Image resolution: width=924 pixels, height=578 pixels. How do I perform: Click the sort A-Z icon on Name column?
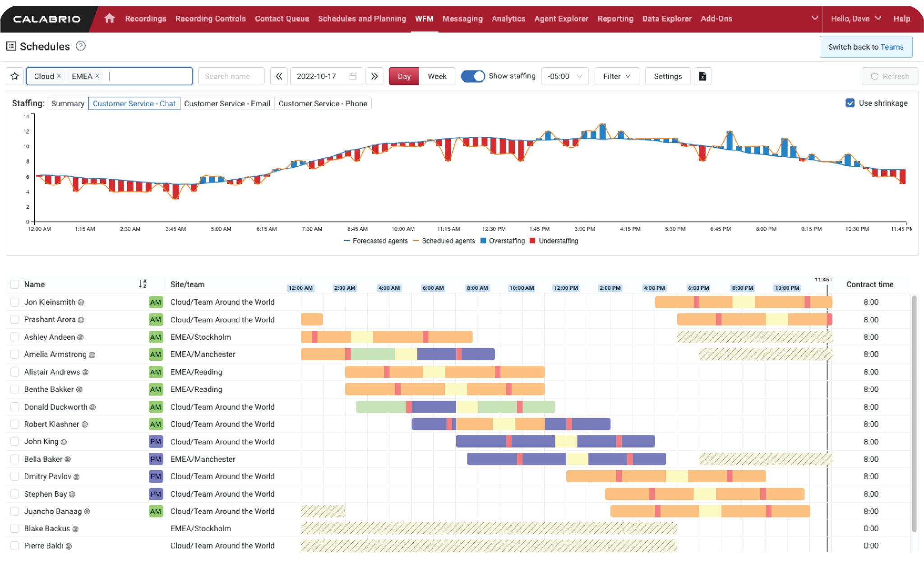point(143,284)
